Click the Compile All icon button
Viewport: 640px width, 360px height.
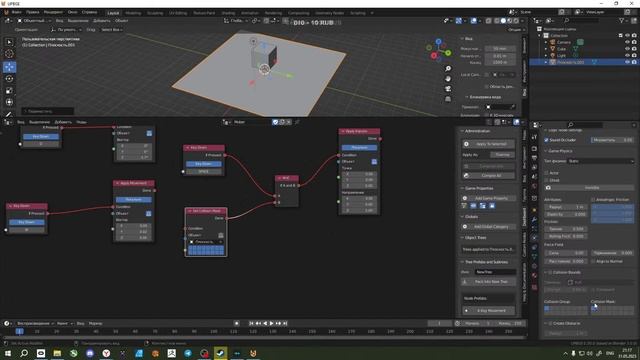pyautogui.click(x=467, y=176)
